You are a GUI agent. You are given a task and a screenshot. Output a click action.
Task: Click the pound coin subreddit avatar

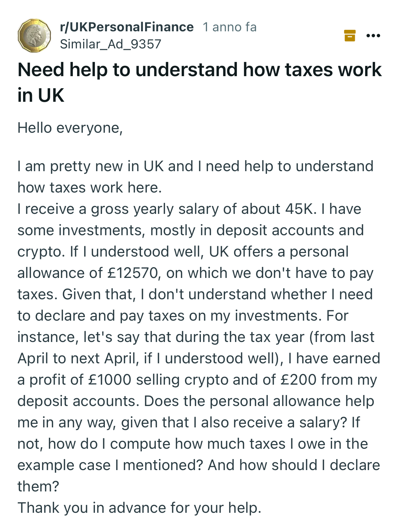pos(34,36)
